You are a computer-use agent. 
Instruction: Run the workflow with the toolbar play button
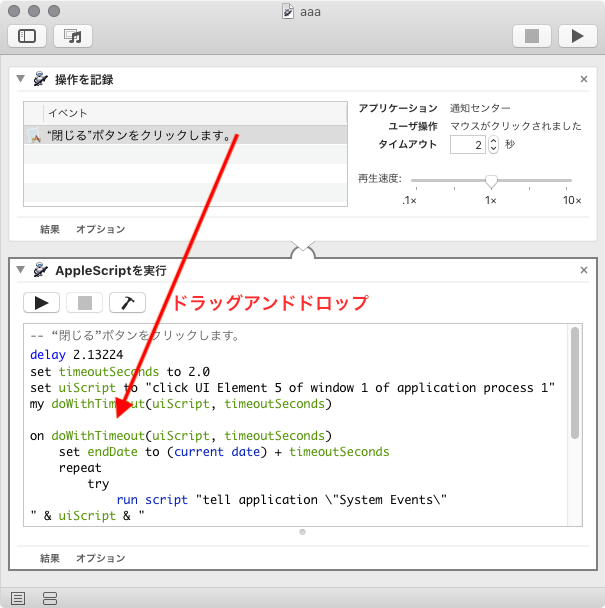coord(577,36)
